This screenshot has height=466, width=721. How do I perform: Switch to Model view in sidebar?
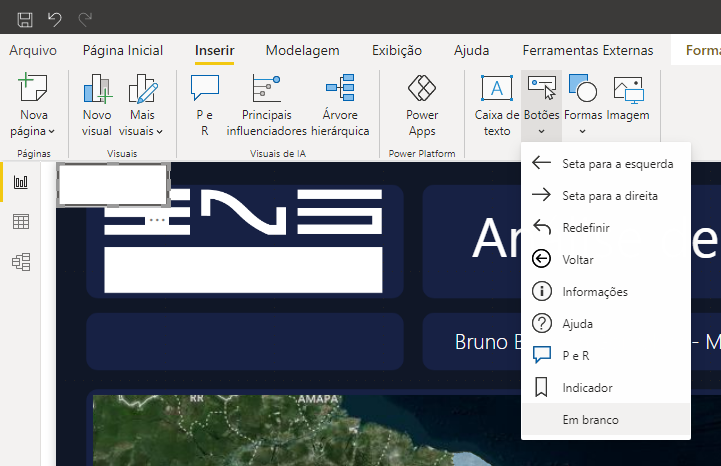coord(21,262)
